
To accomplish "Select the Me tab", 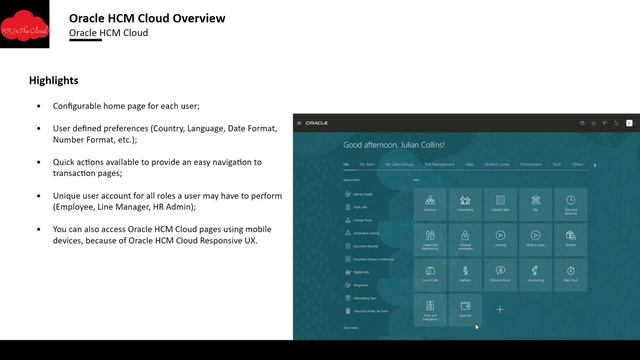I will (346, 164).
